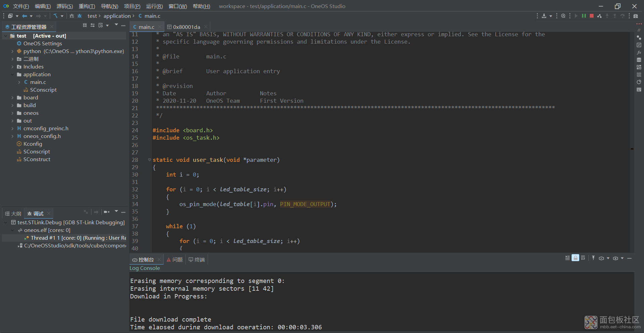Click the grey bug configuration icon
This screenshot has height=333, width=644.
(72, 16)
